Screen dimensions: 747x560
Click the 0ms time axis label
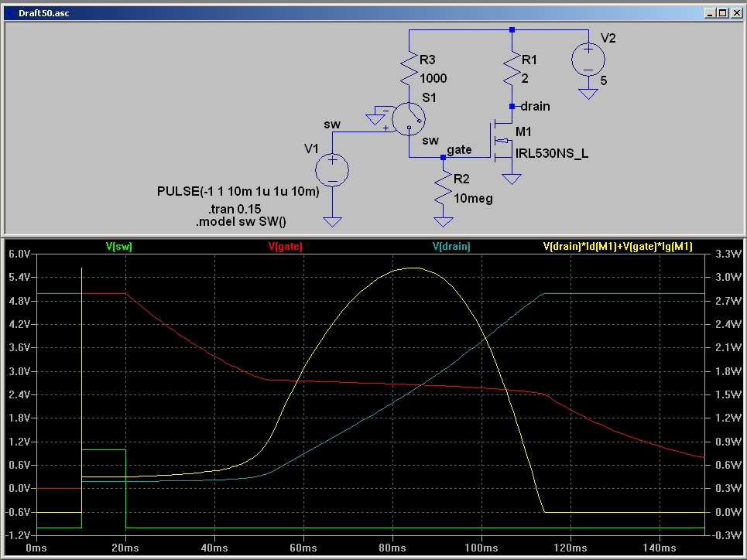(x=36, y=548)
